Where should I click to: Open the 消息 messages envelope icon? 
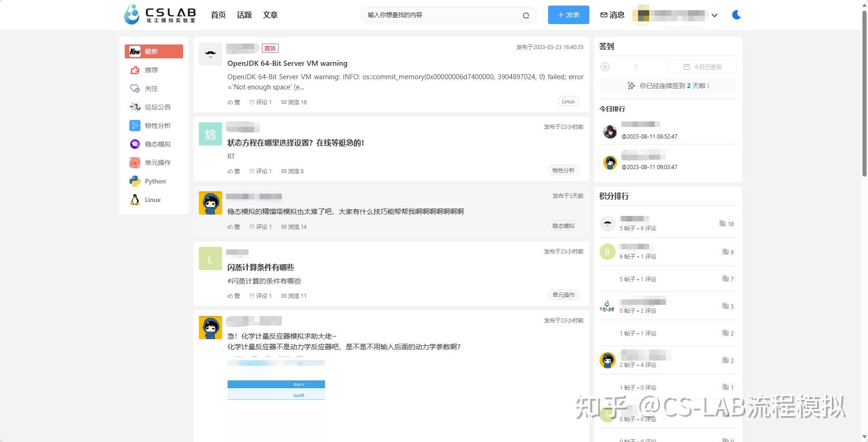[603, 14]
